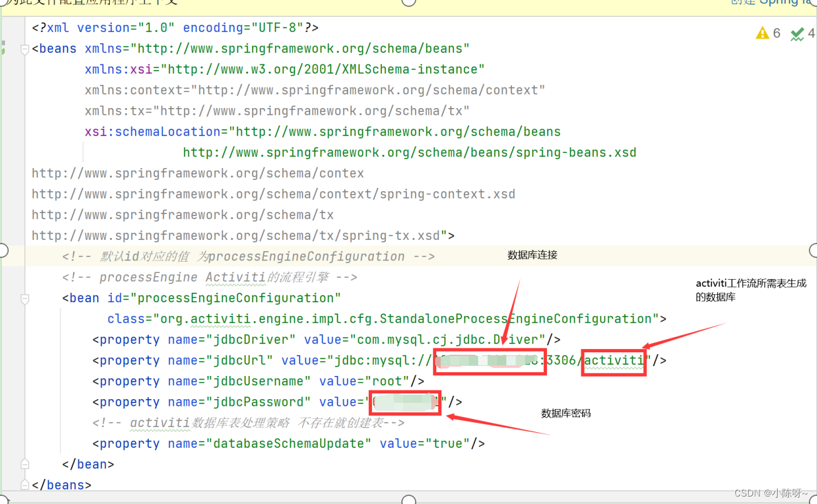Collapse the opening beans tag fold marker
Screen dimensions: 817x504
[x=25, y=49]
